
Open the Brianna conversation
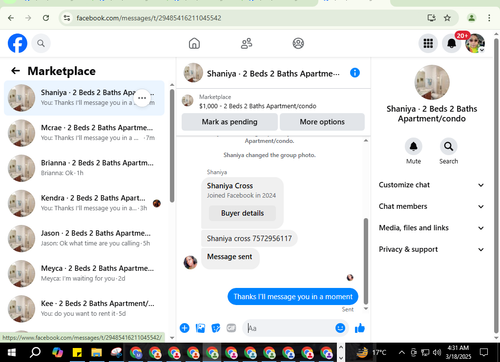coord(84,168)
